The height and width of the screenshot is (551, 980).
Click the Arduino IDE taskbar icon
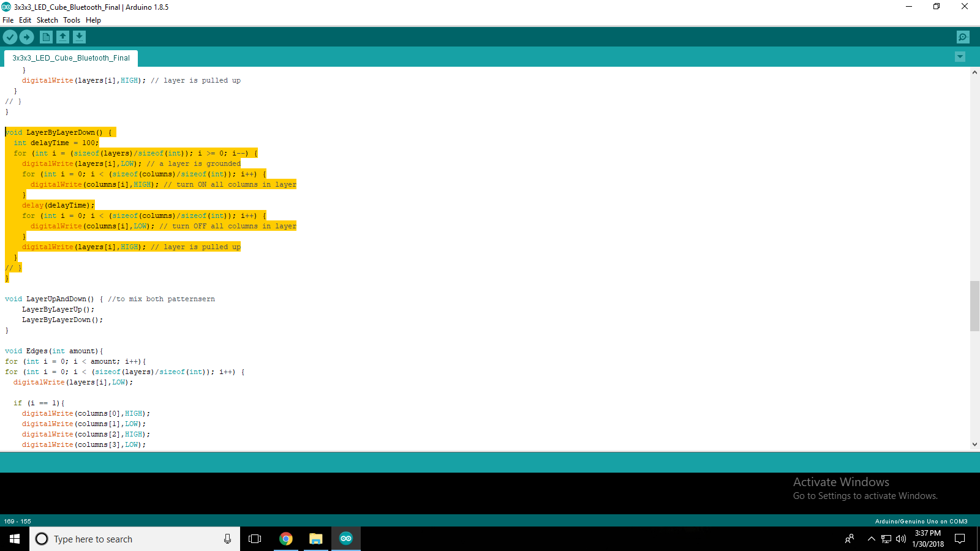pos(346,539)
